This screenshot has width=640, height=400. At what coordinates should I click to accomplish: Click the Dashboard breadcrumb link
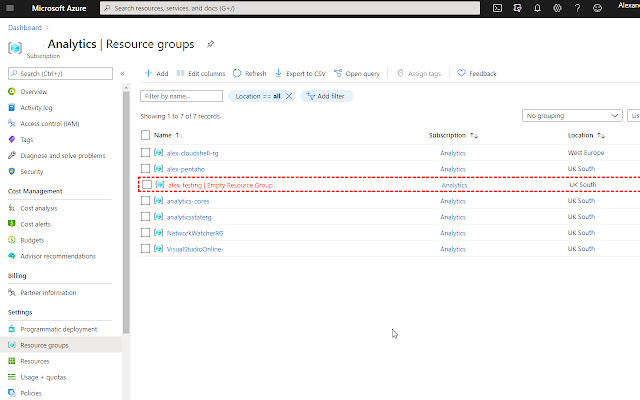coord(25,27)
